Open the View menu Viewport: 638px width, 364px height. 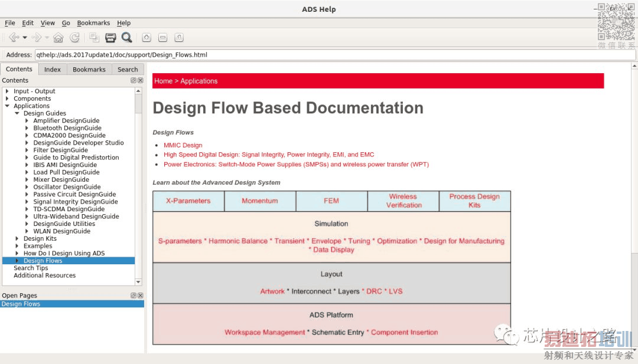coord(48,23)
